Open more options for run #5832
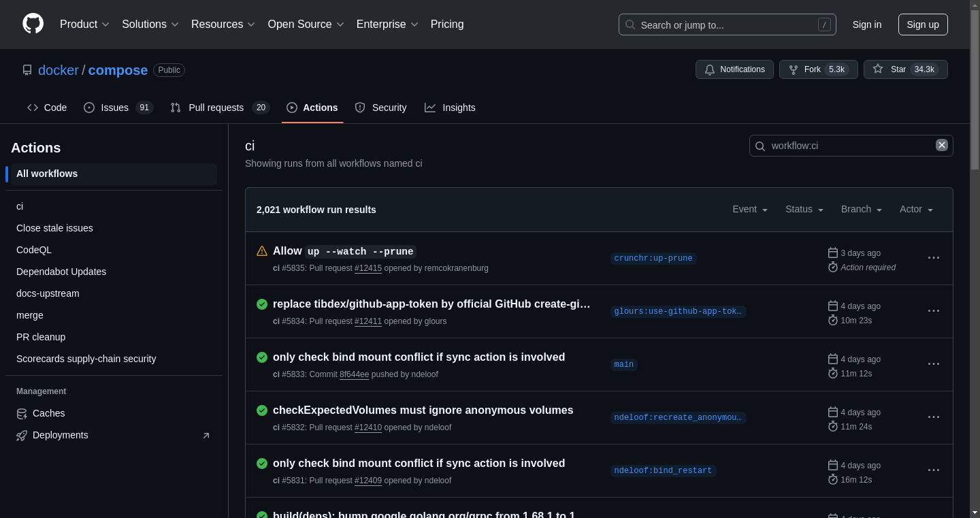980x518 pixels. coord(934,417)
